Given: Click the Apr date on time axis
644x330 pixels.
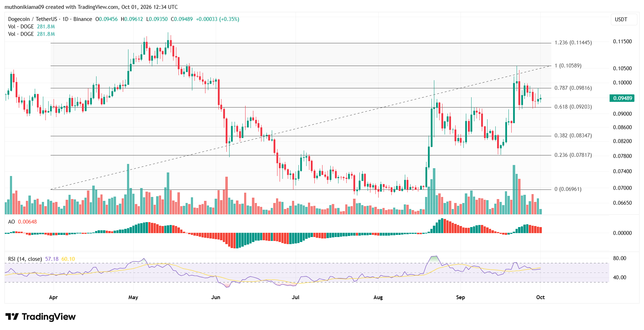Looking at the screenshot, I should 53,297.
